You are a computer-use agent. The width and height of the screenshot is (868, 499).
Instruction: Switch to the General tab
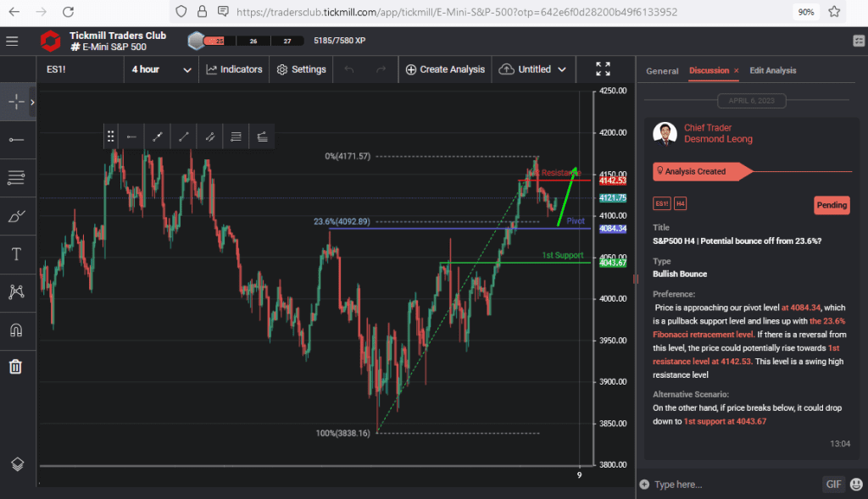pyautogui.click(x=662, y=70)
